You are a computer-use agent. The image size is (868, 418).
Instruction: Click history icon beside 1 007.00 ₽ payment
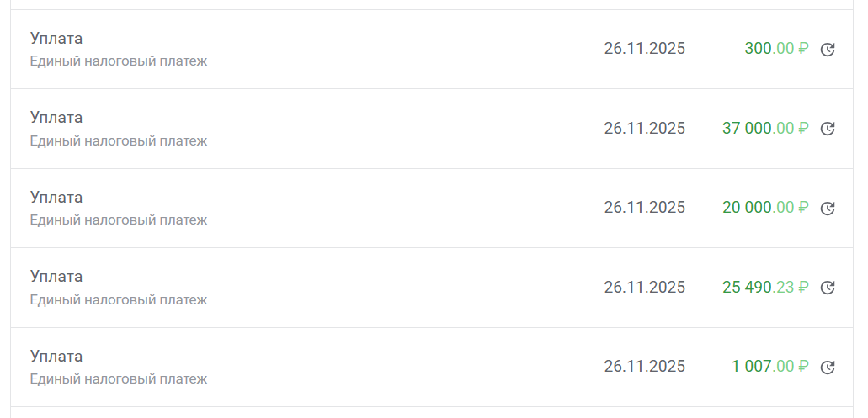click(x=828, y=368)
